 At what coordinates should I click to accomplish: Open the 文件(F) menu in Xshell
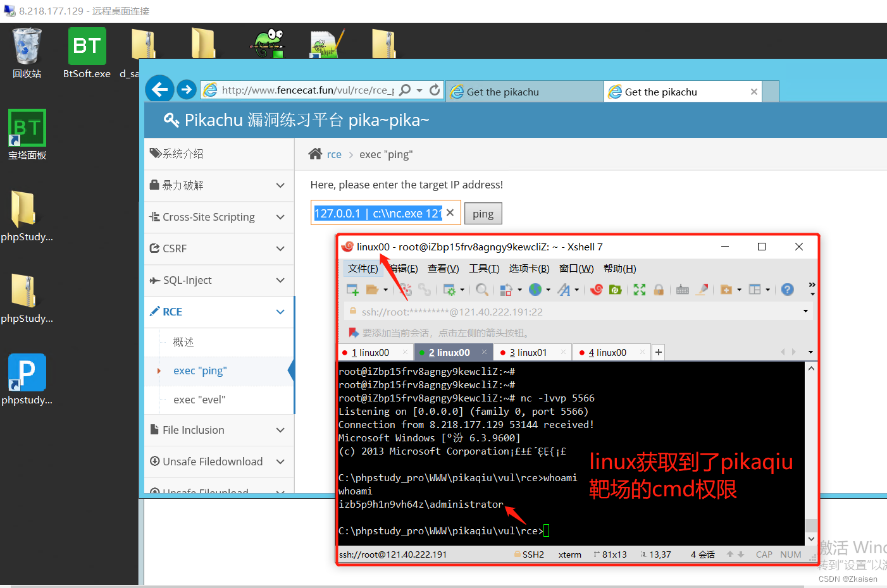point(363,269)
